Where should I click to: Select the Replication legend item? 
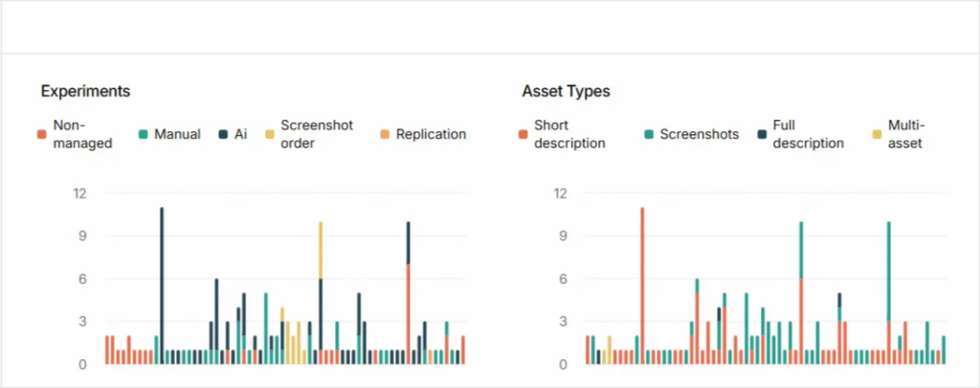tap(431, 134)
